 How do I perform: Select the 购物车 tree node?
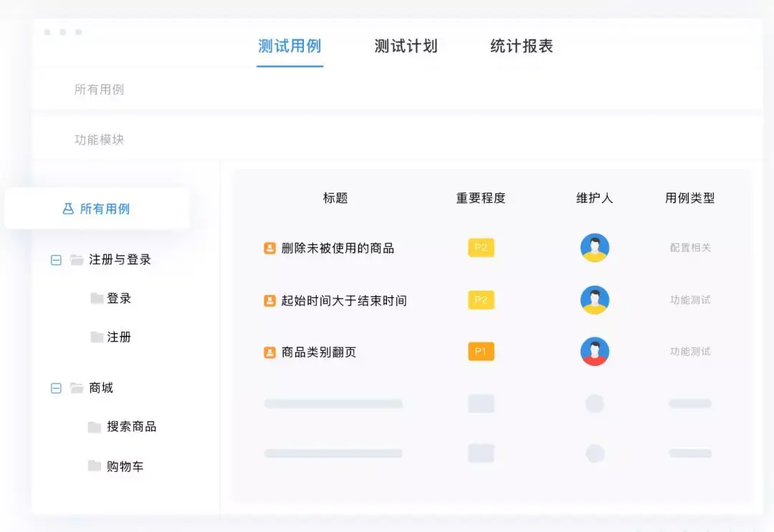click(125, 466)
